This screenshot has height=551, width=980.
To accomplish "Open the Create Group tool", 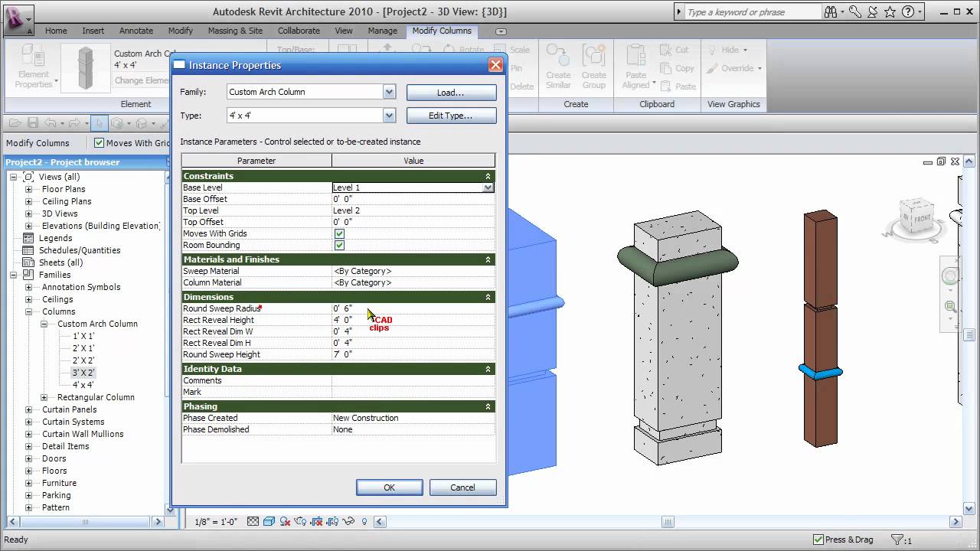I will coord(595,67).
